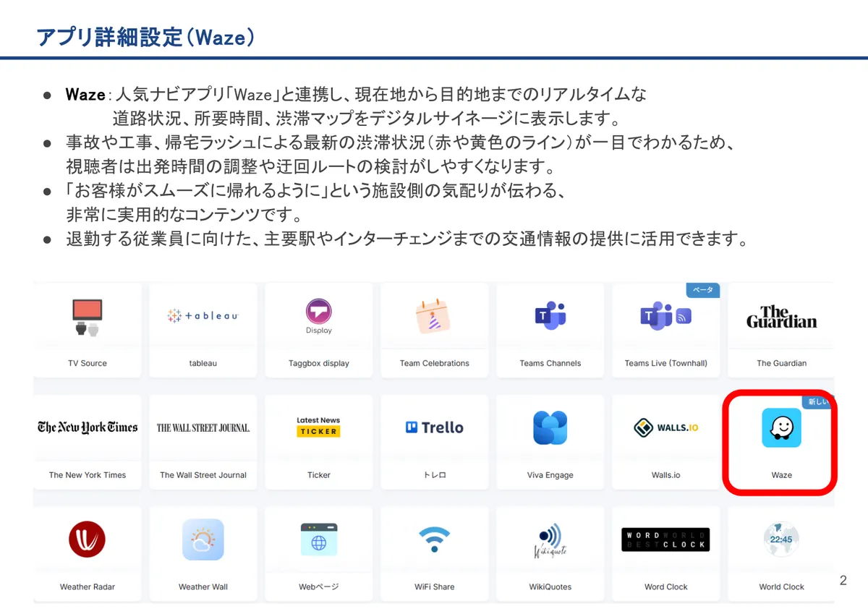868x614 pixels.
Task: Click the bold 'Waze' bullet heading
Action: tap(85, 95)
